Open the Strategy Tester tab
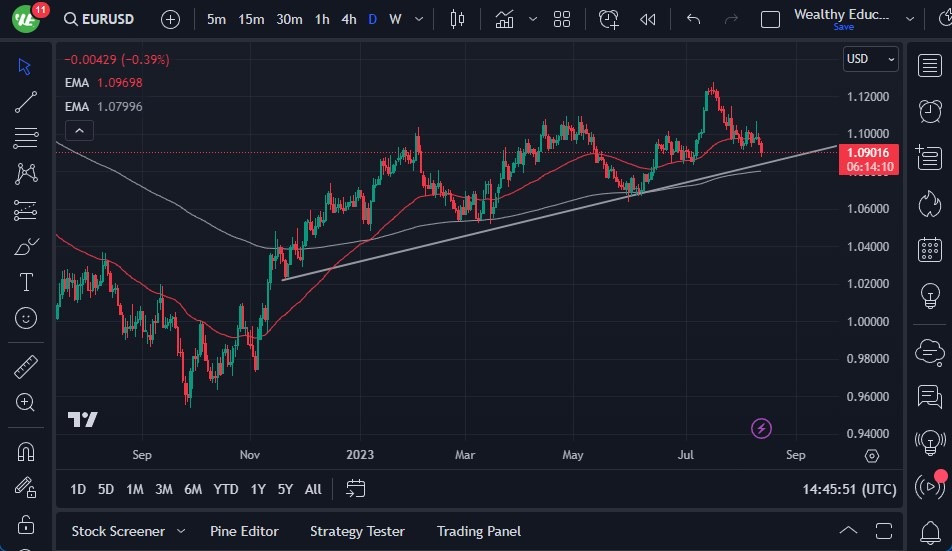 357,531
